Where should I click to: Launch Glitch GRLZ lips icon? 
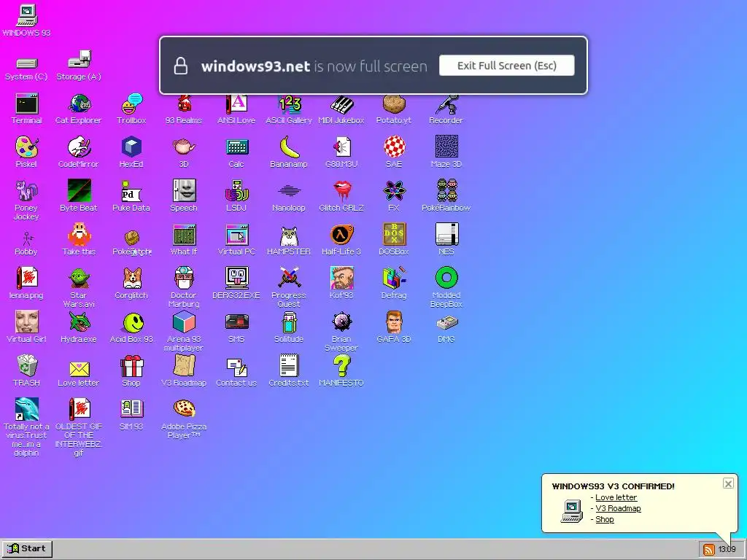pyautogui.click(x=341, y=191)
